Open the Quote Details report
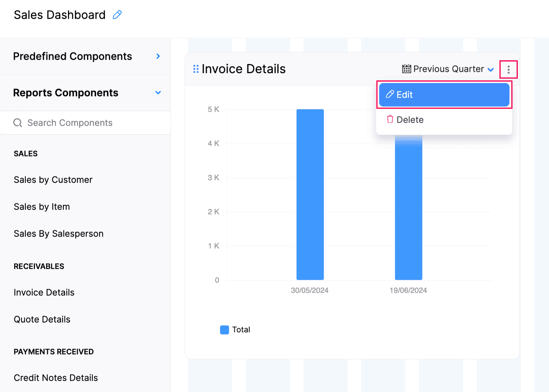 (42, 319)
